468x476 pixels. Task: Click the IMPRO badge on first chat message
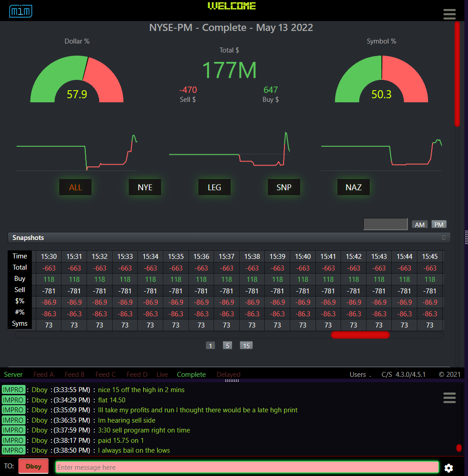coord(13,390)
